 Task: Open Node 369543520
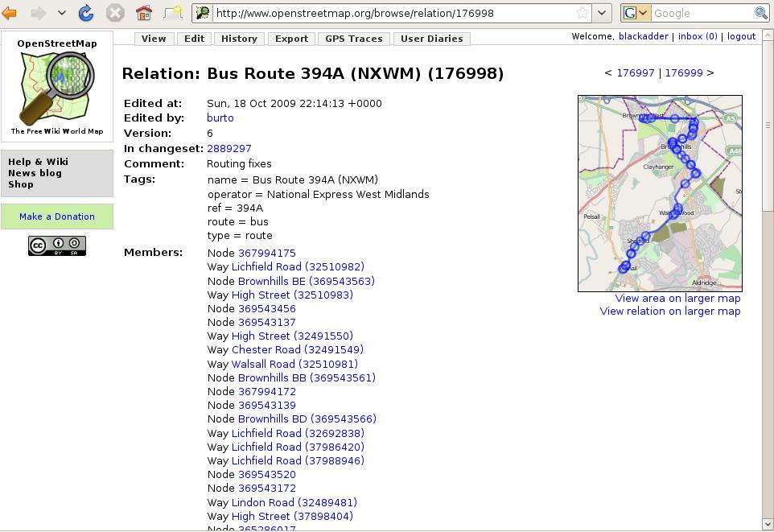(267, 475)
